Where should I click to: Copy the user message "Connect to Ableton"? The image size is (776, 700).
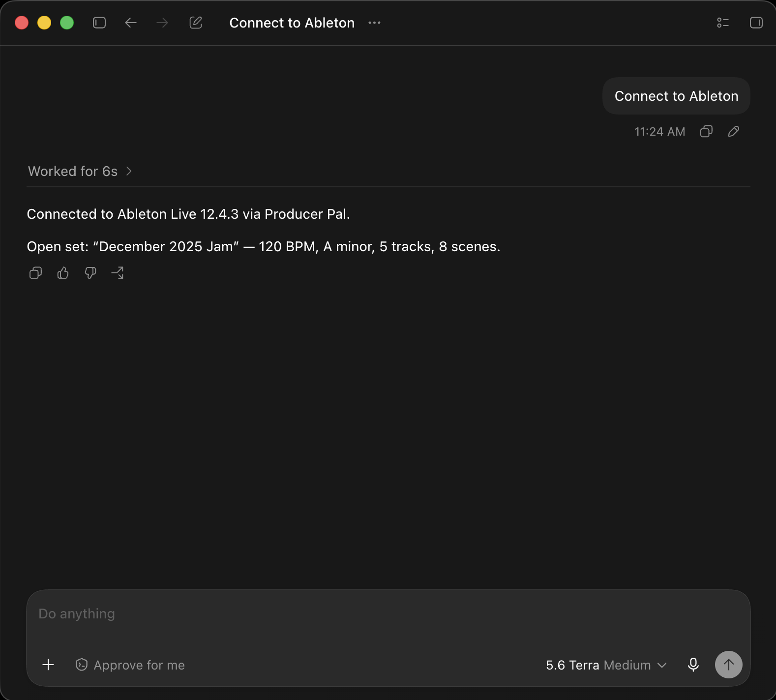(x=706, y=131)
